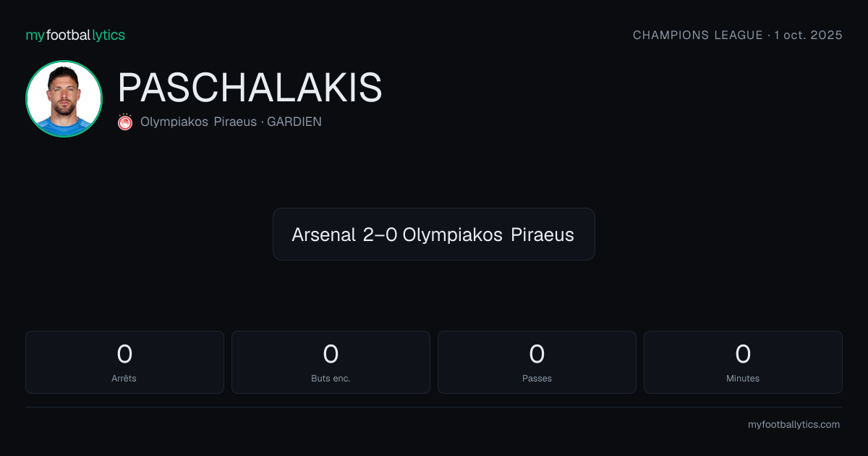Click the CHAMPIONS LEAGUE competition label
The width and height of the screenshot is (868, 456).
(x=698, y=35)
